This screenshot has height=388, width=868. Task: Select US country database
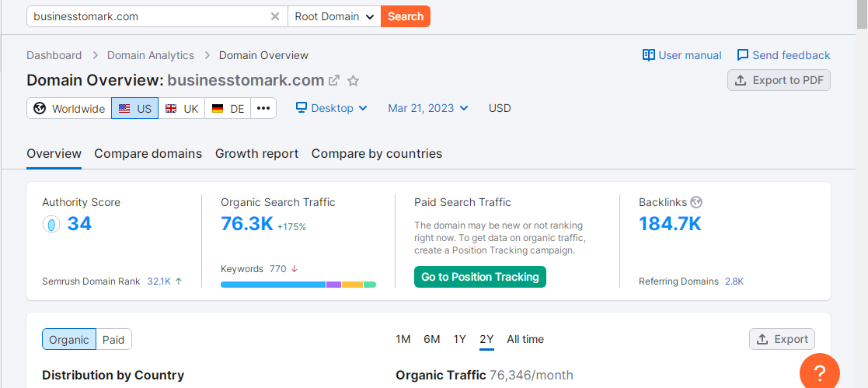[135, 108]
